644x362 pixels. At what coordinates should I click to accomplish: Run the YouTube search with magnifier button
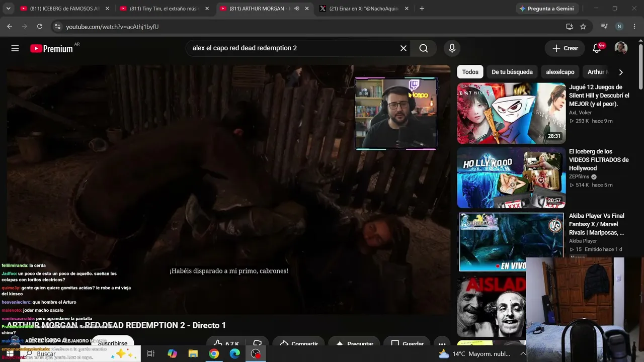coord(424,48)
